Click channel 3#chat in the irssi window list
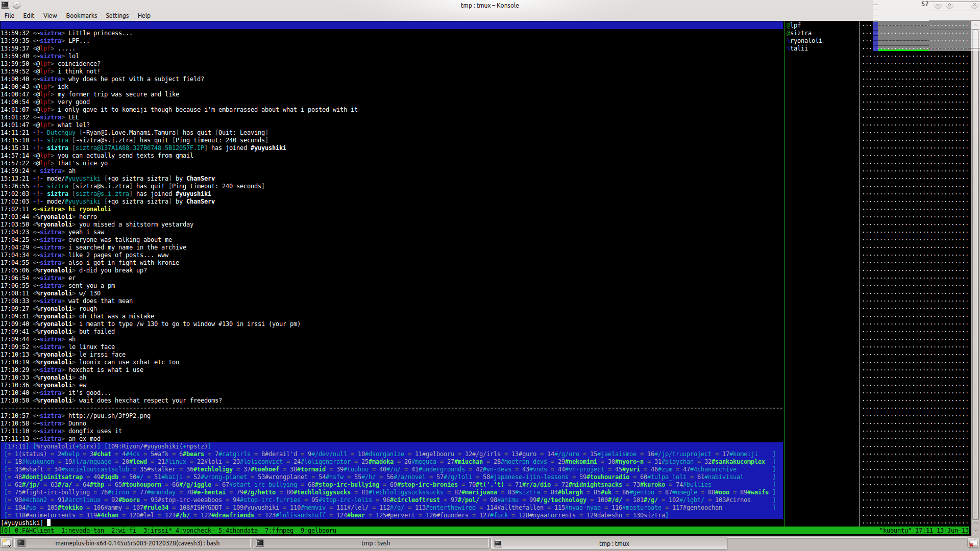The height and width of the screenshot is (551, 980). [x=101, y=454]
